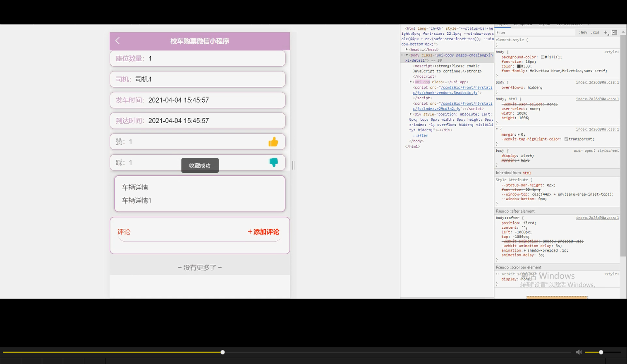This screenshot has width=627, height=364.
Task: Open index.2d26d90a.css link for overflow-x rule
Action: [597, 82]
